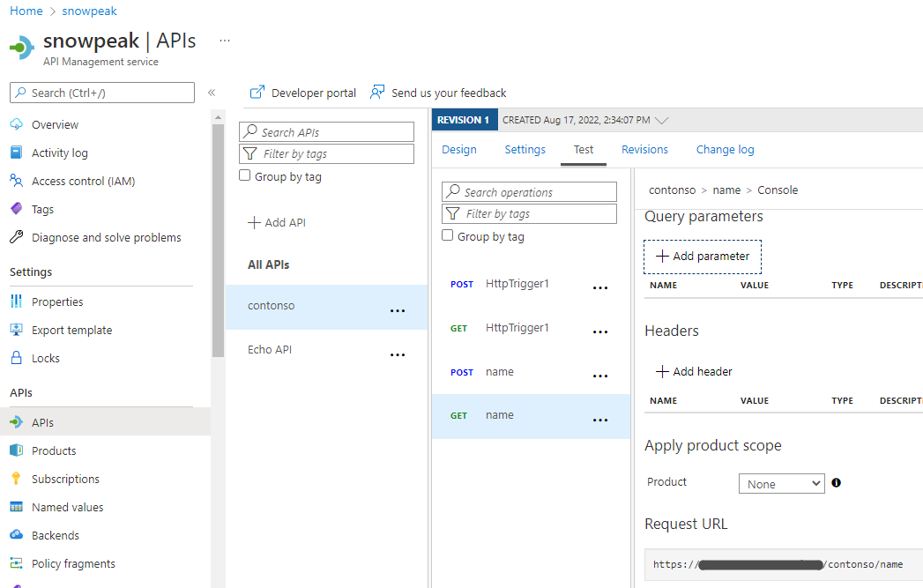Open ellipsis menu for POST HttpTrigger1
The image size is (923, 588).
(x=599, y=287)
